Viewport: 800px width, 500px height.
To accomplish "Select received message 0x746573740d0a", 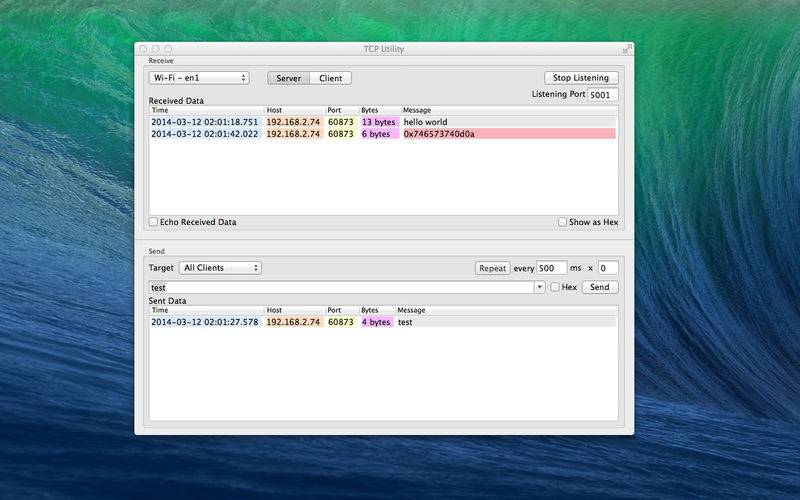I will pos(509,134).
